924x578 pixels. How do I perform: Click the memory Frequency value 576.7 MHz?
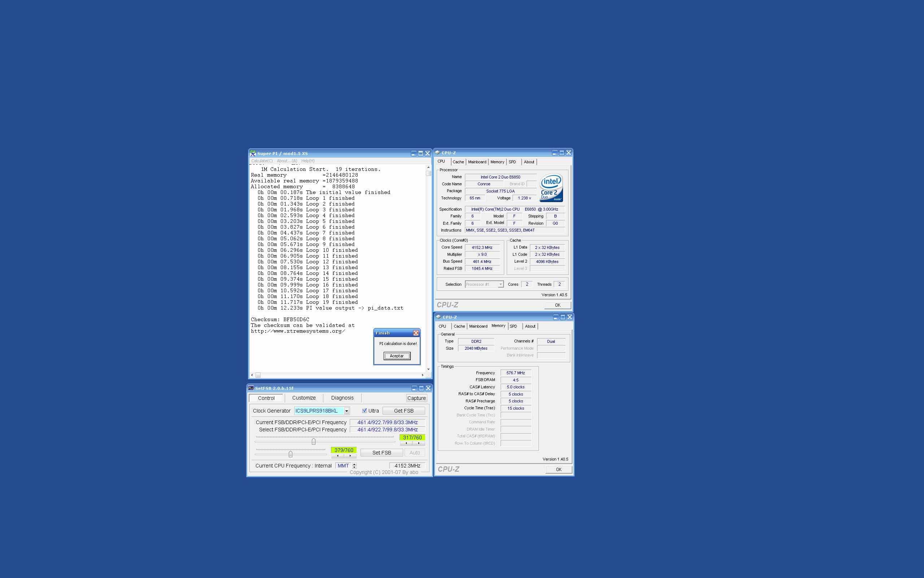[x=515, y=373]
